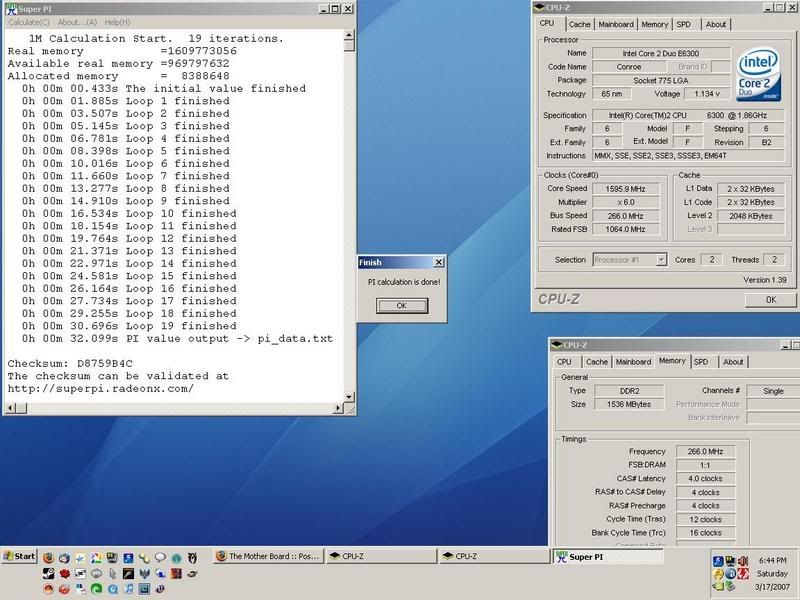Click the processor Name field 'Intel Core 2 Duo E6300'
Screen dimensions: 800x600
[x=661, y=54]
